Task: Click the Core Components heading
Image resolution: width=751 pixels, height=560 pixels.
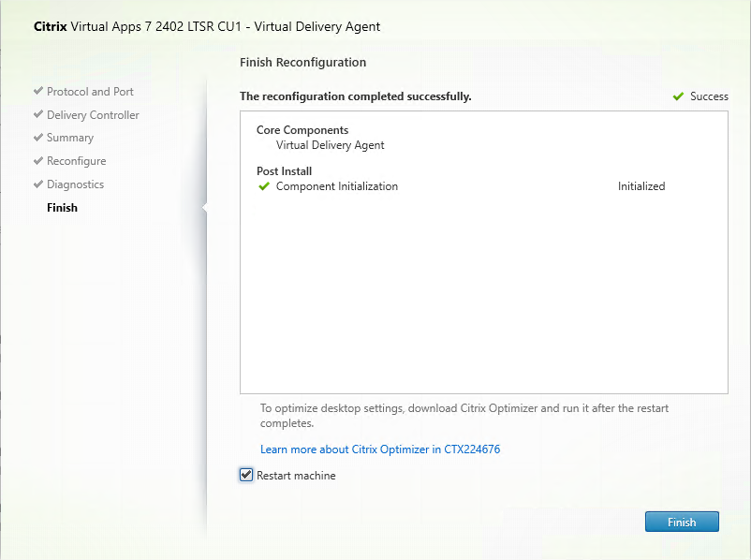Action: pos(302,130)
